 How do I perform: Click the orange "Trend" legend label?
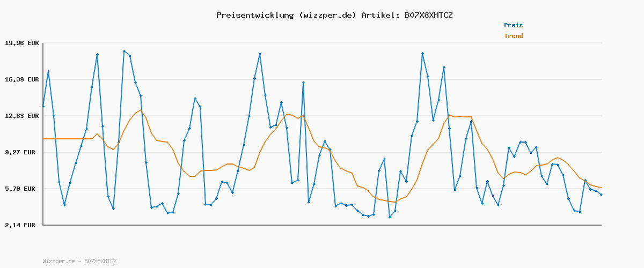(x=513, y=36)
